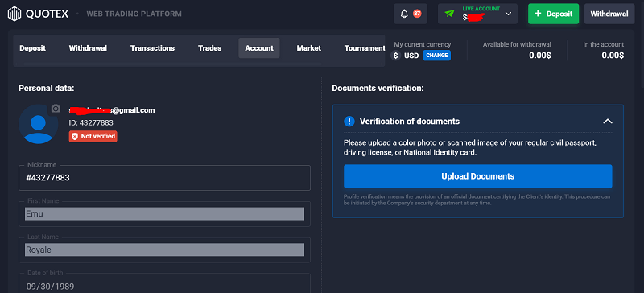Click the blue verification info icon
Screen dimensions: 644x293
point(349,122)
